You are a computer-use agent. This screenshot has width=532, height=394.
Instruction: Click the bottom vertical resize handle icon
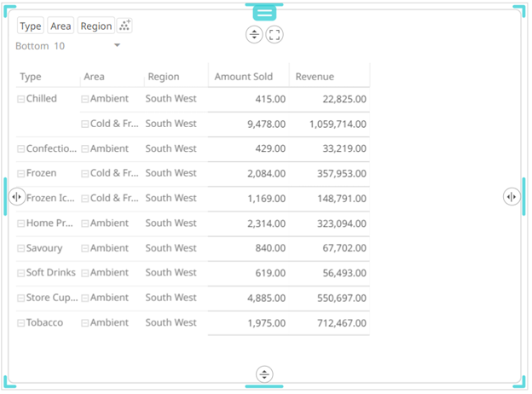[265, 374]
